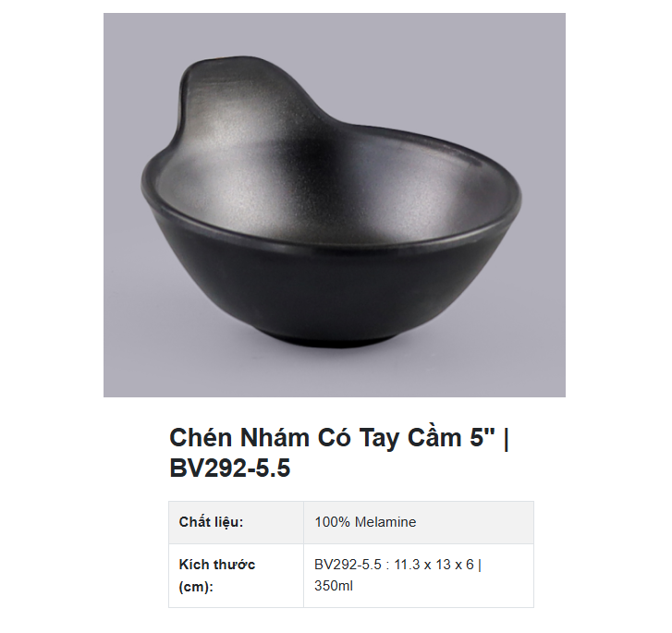
Task: Select the "Chất liệu:" label cell
Action: [212, 522]
